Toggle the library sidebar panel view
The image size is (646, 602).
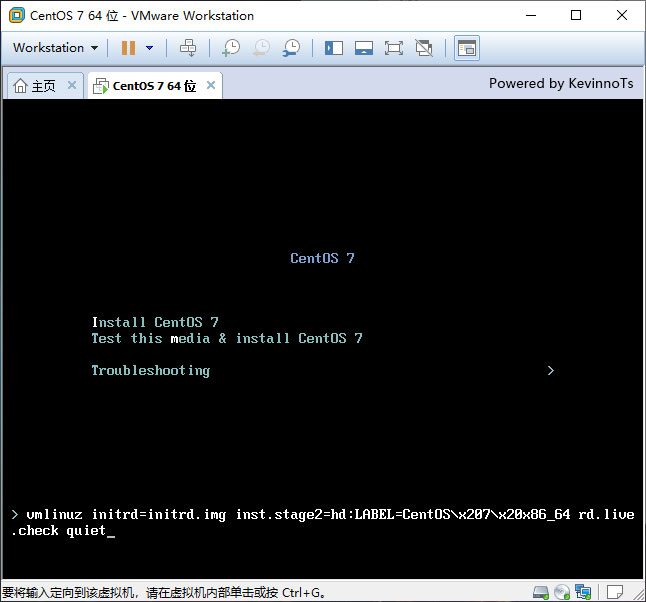click(x=334, y=48)
